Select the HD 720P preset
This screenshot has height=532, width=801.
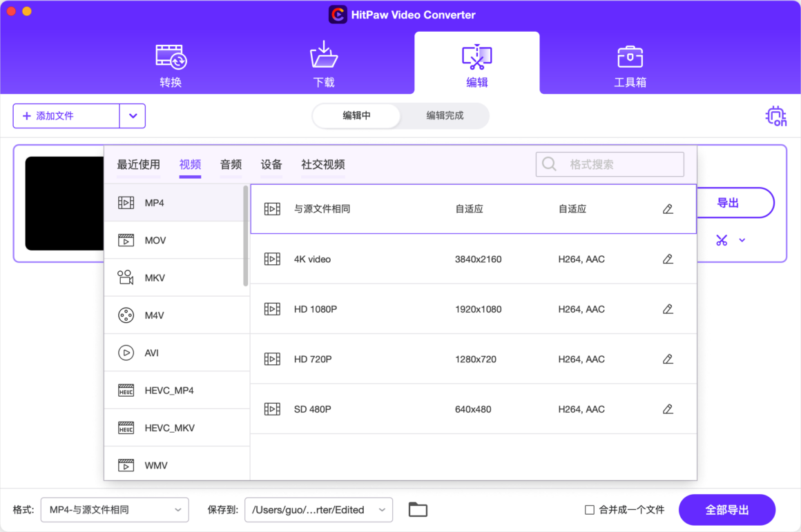click(474, 359)
